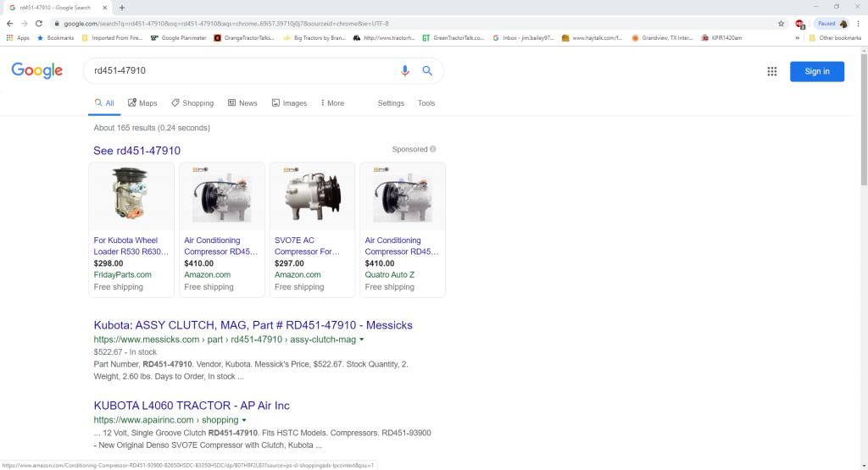Click the Quatro Auto Z seller text
868x470 pixels.
click(x=390, y=275)
